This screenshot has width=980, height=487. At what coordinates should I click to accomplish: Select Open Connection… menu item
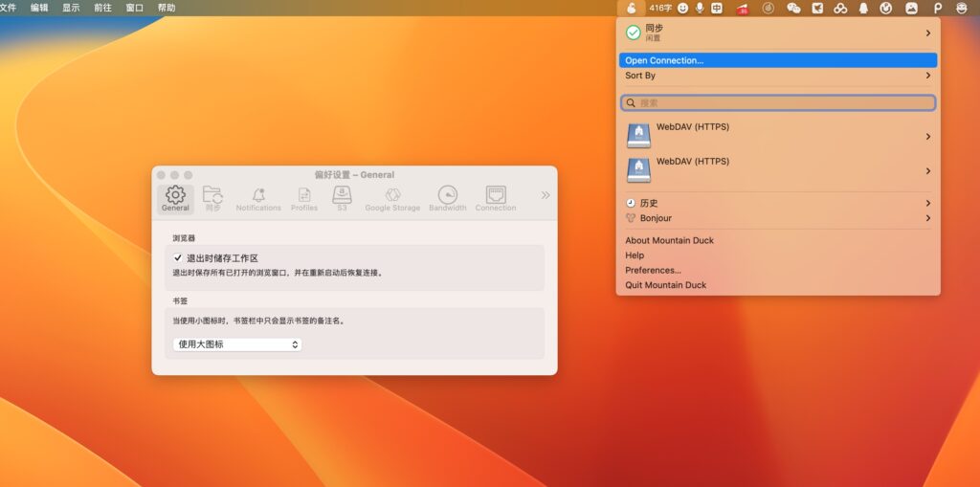(778, 60)
